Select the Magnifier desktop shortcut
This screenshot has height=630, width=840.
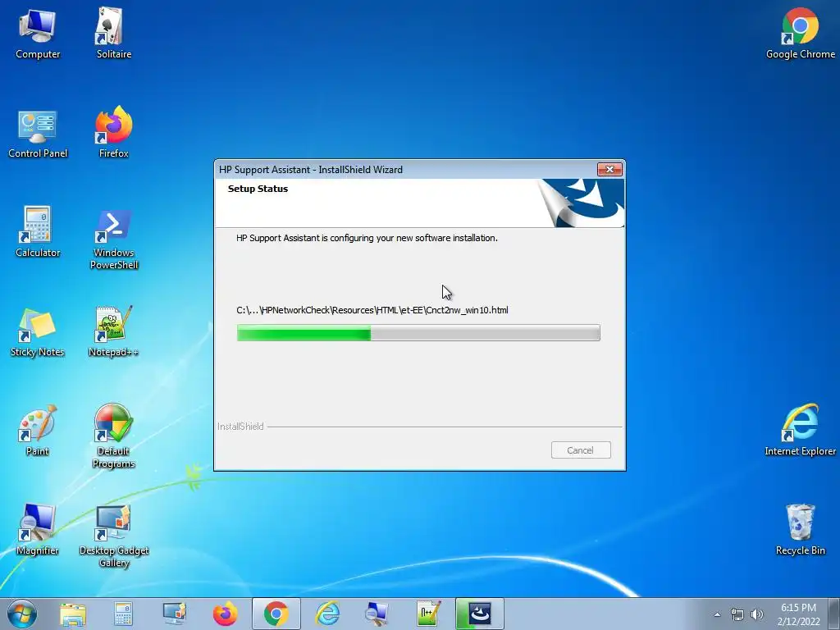pos(38,530)
